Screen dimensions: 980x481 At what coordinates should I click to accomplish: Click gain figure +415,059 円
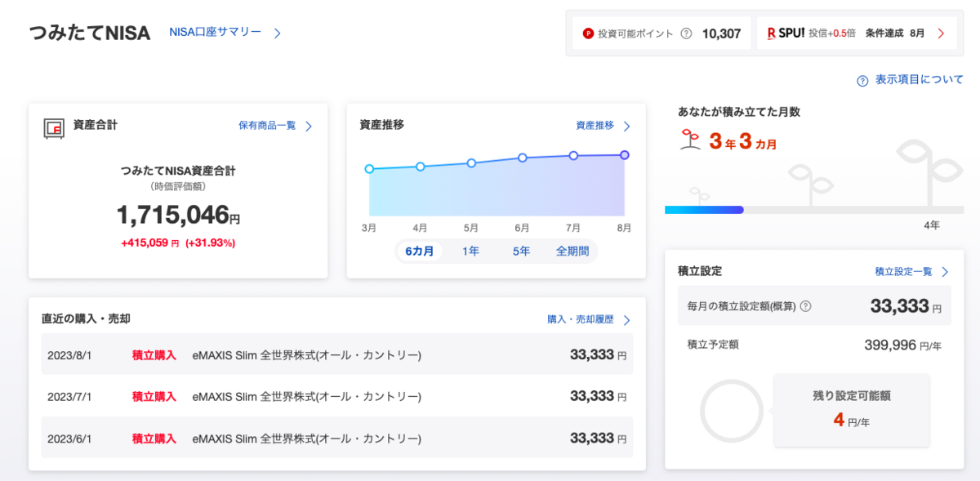pos(150,243)
